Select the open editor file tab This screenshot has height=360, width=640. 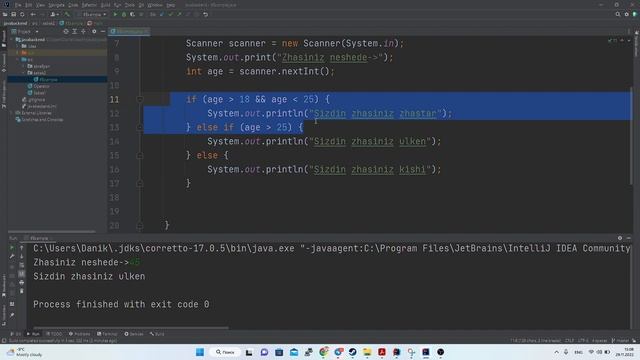pyautogui.click(x=129, y=31)
